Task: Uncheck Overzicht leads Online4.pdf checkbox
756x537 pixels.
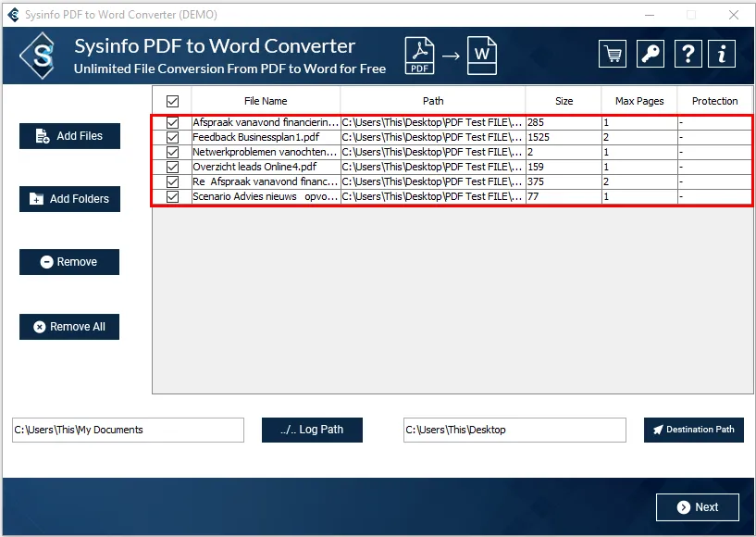Action: coord(172,167)
